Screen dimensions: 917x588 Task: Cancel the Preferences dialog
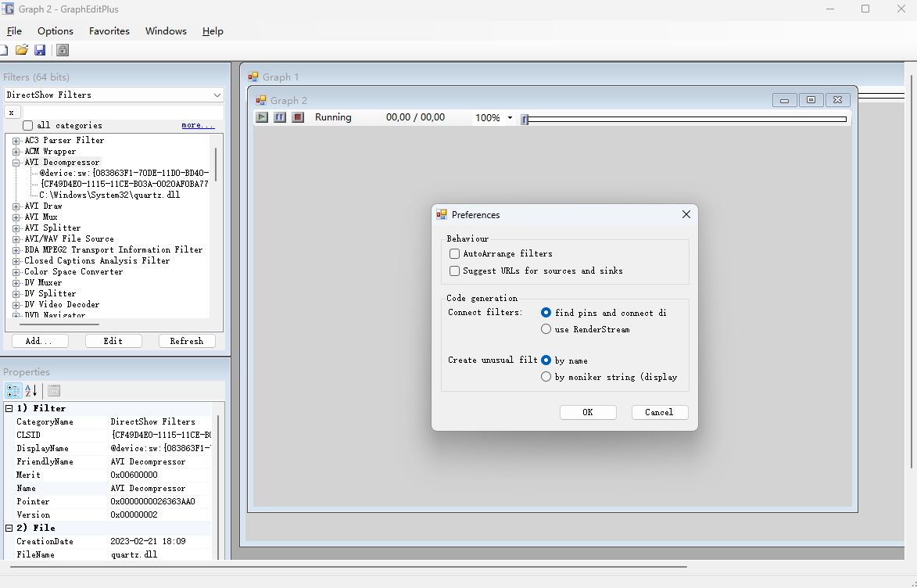pos(660,413)
